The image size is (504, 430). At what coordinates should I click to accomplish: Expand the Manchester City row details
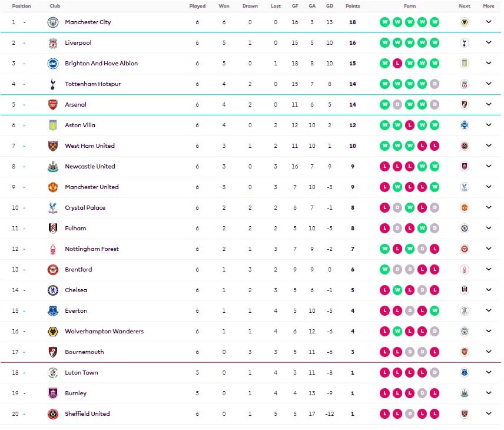point(488,22)
